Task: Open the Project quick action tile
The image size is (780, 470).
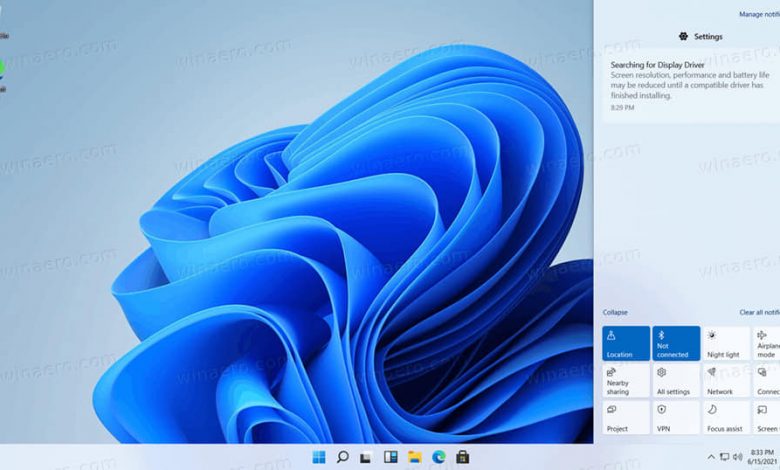Action: click(626, 417)
